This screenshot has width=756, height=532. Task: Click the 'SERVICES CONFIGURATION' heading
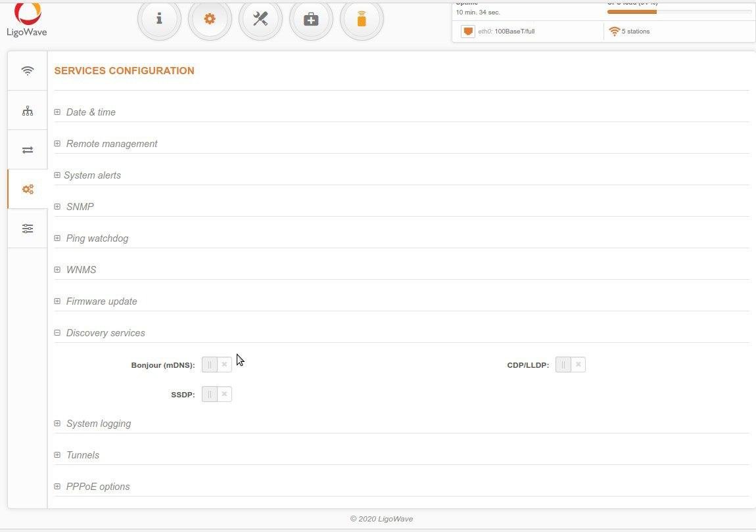124,71
